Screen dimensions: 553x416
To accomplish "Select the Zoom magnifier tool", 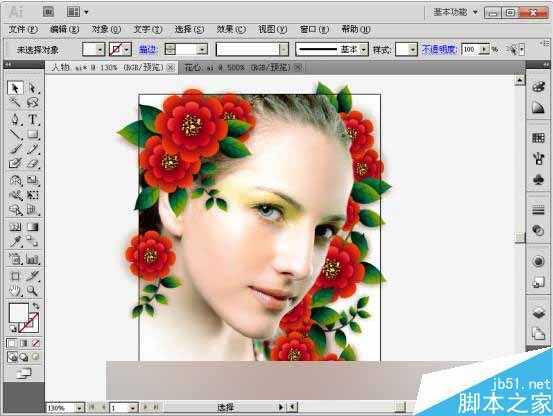I will [32, 291].
